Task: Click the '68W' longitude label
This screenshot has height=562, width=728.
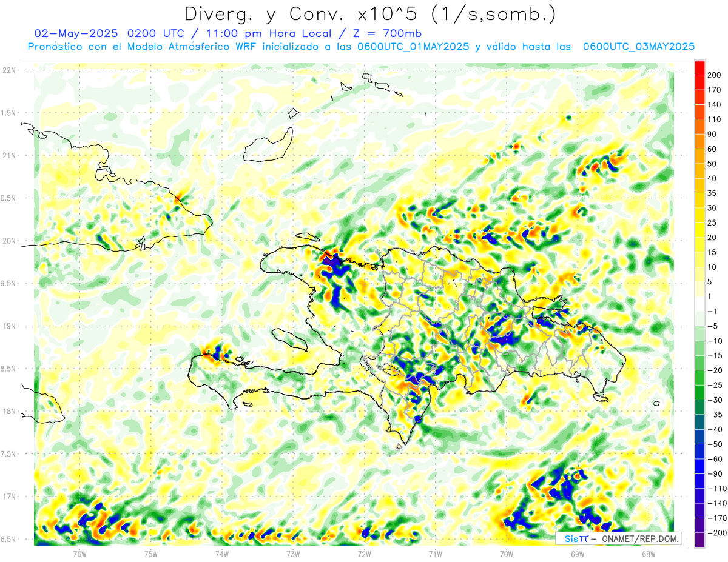Action: click(x=649, y=554)
